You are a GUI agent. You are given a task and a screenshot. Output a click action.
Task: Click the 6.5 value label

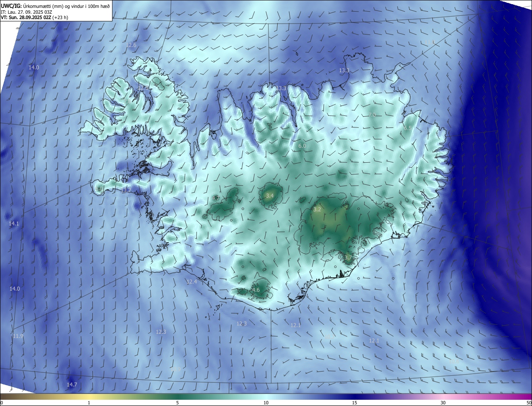tap(408, 128)
